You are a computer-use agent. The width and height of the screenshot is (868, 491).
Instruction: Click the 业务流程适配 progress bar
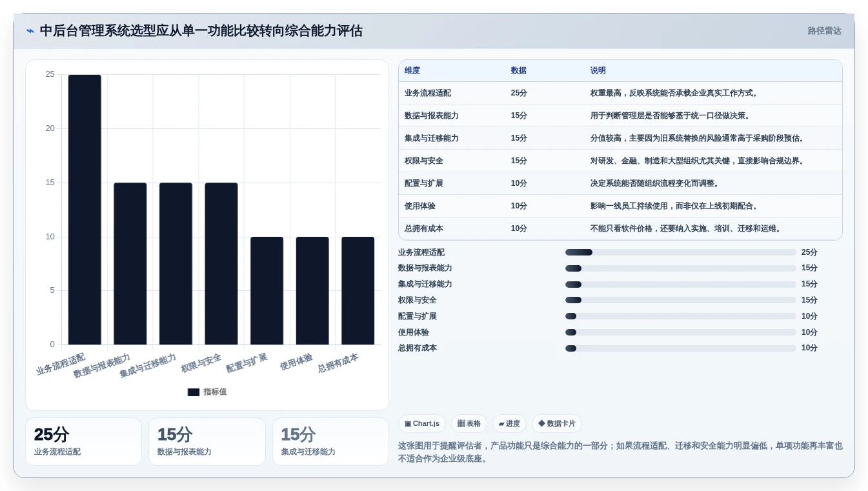tap(681, 252)
